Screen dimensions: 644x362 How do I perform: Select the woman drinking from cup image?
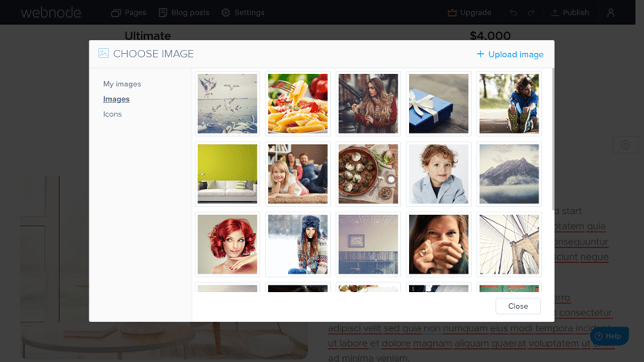[x=439, y=245]
